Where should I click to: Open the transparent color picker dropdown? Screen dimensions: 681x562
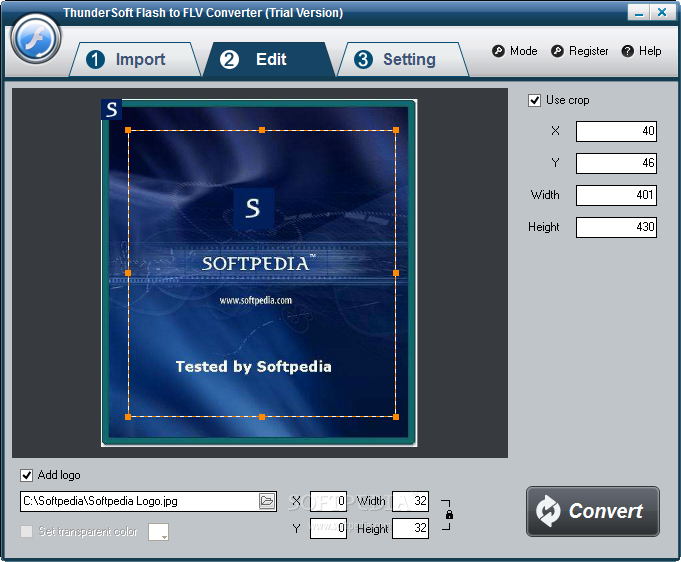[159, 532]
